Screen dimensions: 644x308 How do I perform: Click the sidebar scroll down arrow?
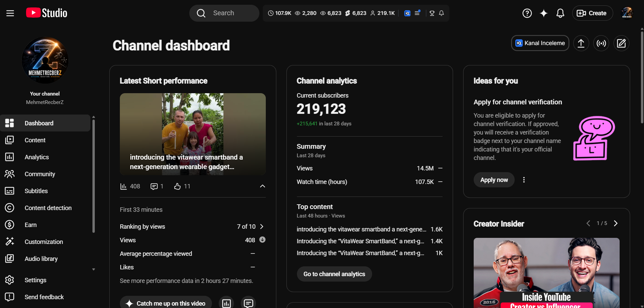93,270
